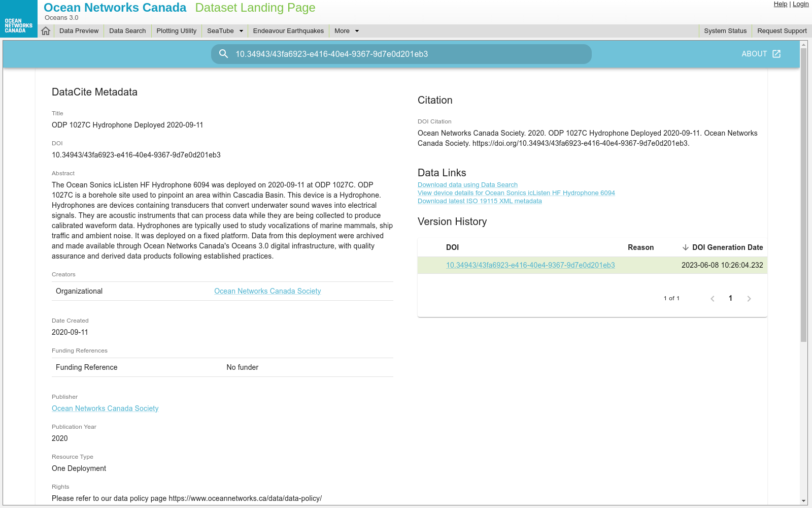
Task: Click the 'Funding Reference' row label
Action: (86, 367)
